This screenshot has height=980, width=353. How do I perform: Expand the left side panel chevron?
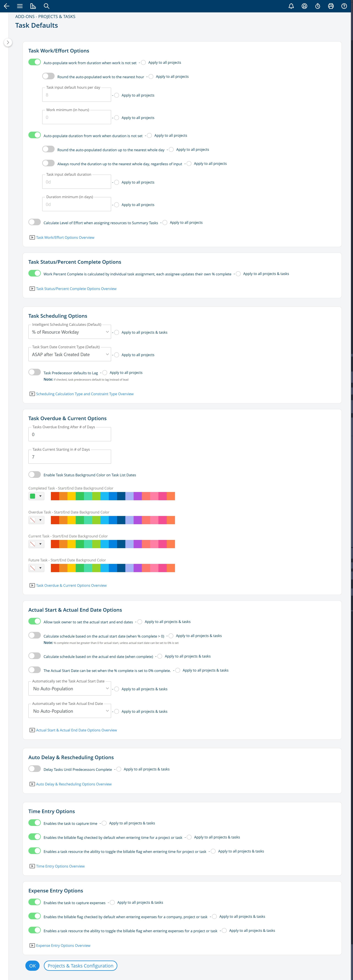(8, 42)
